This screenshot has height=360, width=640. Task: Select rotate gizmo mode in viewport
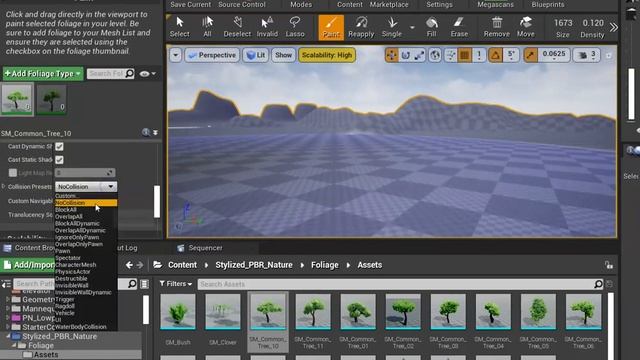[x=405, y=55]
